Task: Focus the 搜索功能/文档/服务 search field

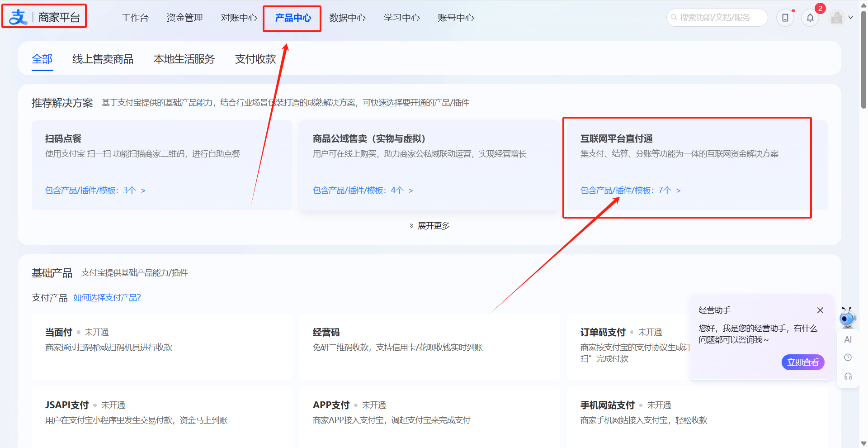Action: coord(717,18)
